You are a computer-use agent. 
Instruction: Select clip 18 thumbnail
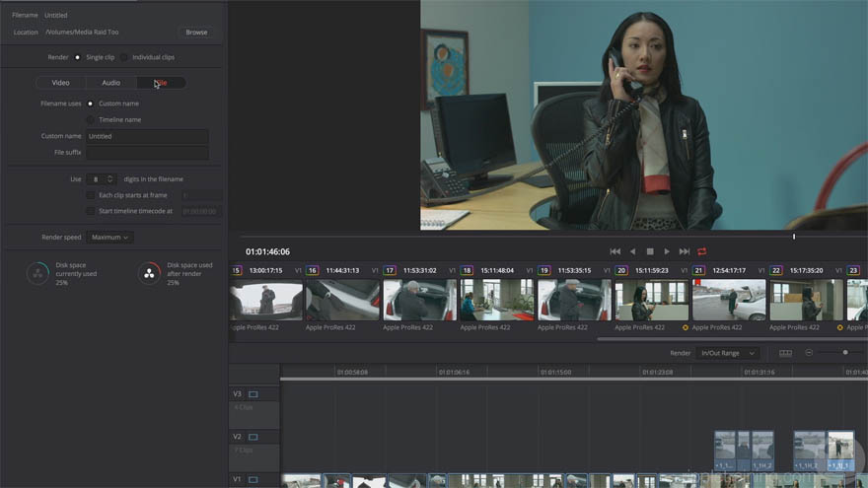(x=497, y=300)
